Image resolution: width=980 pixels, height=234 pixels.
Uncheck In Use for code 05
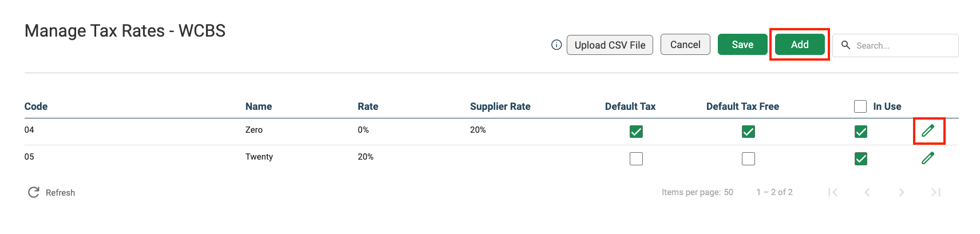coord(860,158)
